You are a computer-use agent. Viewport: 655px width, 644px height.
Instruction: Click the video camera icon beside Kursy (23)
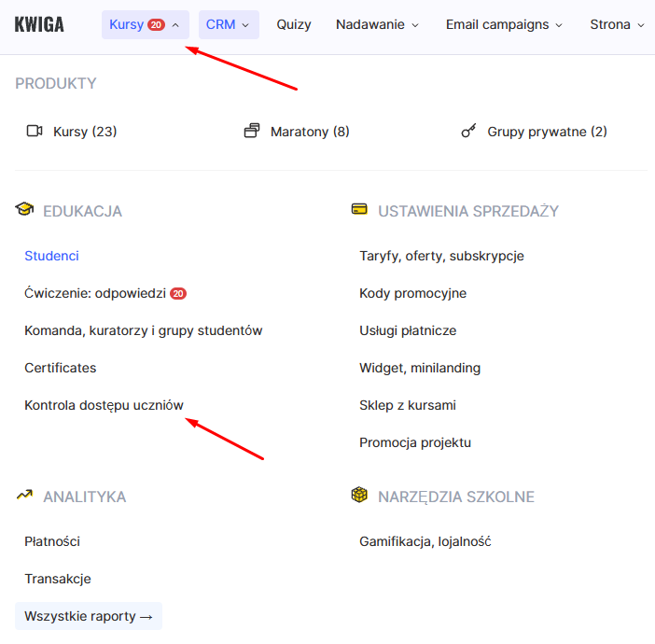click(35, 132)
